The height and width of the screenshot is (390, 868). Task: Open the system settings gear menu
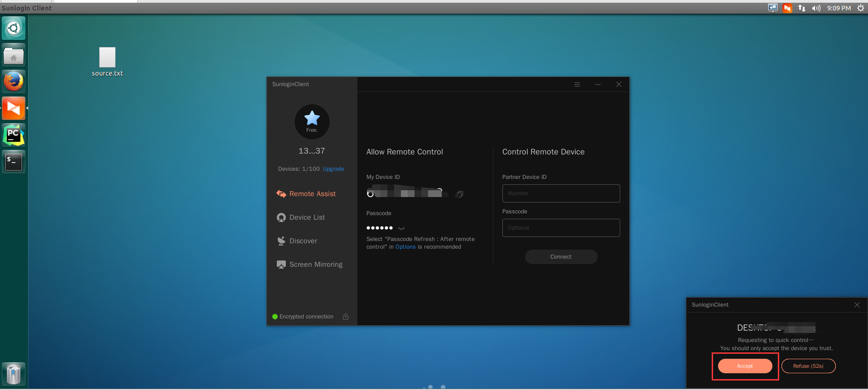[861, 8]
